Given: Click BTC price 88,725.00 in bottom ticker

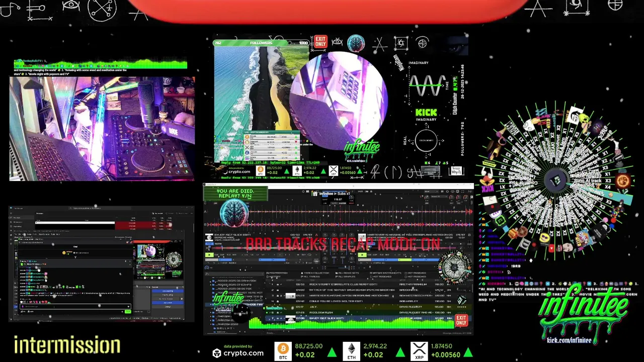Looking at the screenshot, I should [309, 346].
